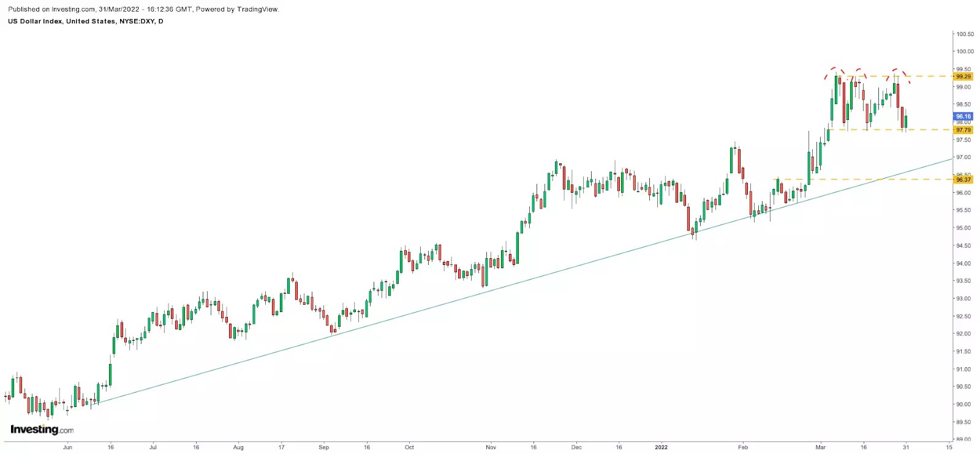Click the 97.00 price axis label

pos(963,157)
